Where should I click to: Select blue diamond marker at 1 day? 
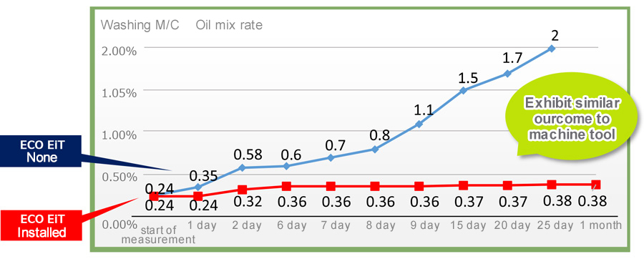pos(198,187)
